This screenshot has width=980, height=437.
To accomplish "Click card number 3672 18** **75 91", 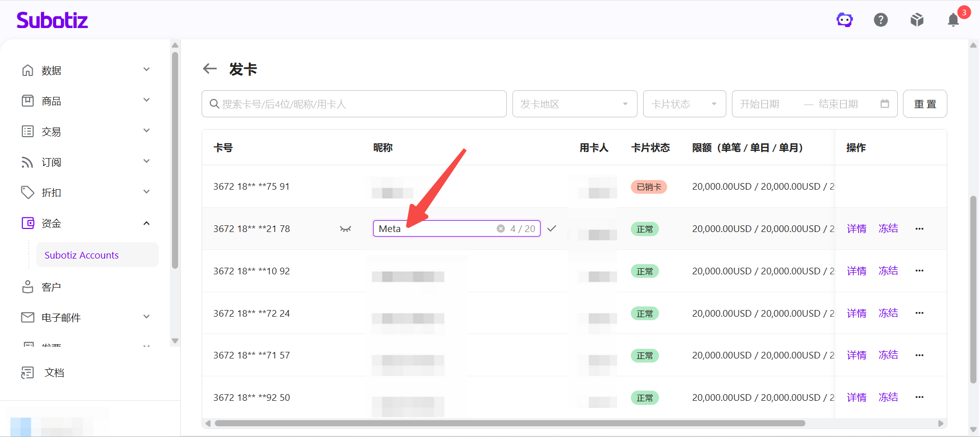I will pos(252,187).
